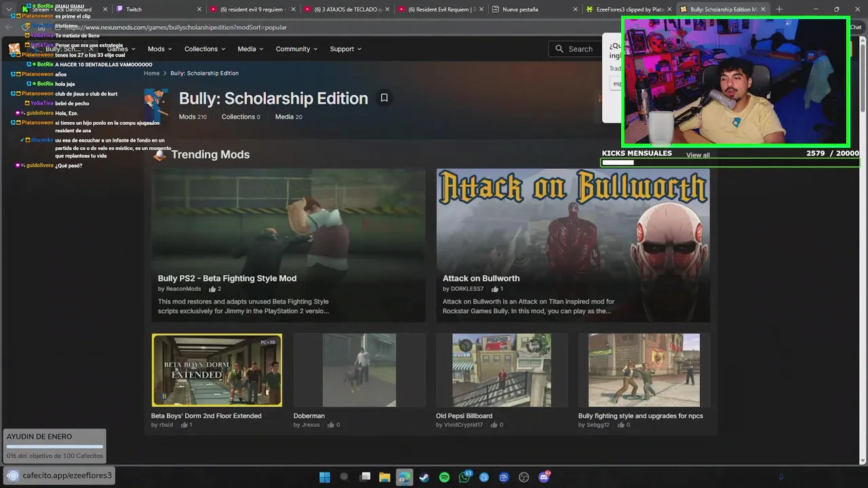
Task: Select the Mods 210 tab
Action: (193, 117)
